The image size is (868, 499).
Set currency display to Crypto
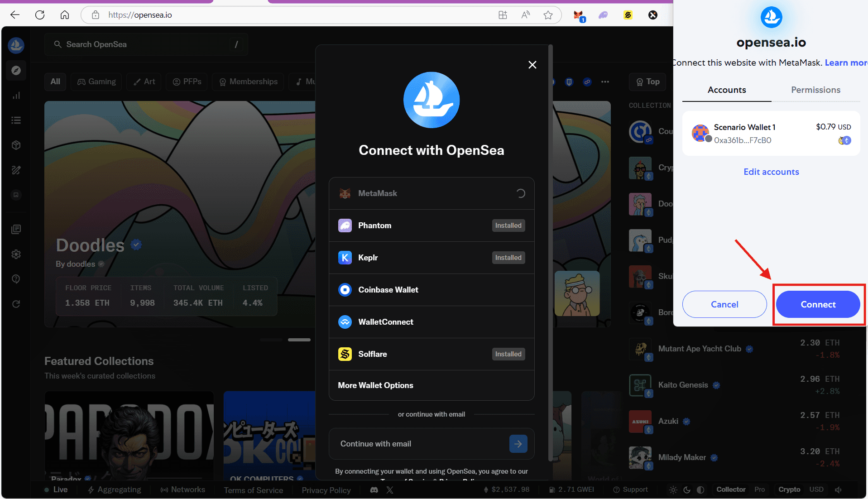pyautogui.click(x=789, y=489)
